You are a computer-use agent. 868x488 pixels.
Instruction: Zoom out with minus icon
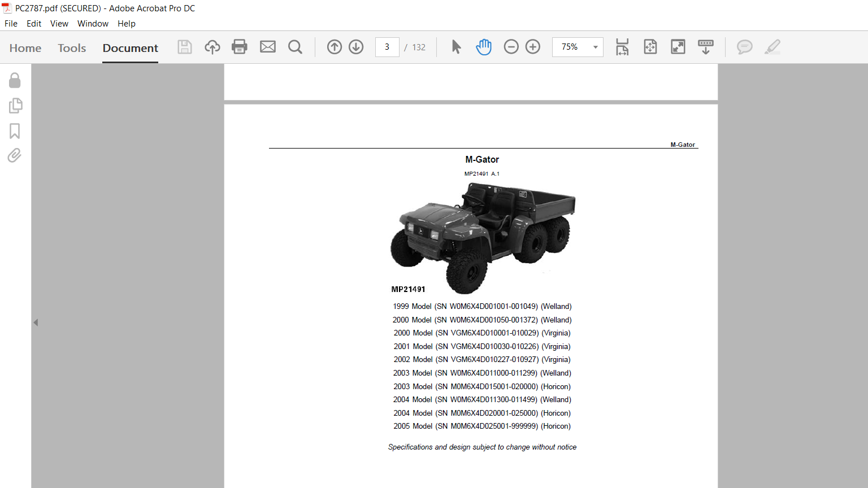[x=511, y=47]
